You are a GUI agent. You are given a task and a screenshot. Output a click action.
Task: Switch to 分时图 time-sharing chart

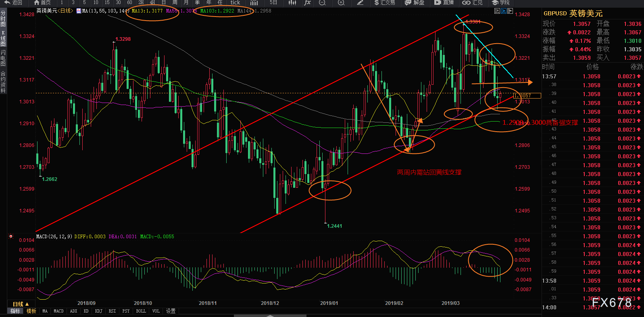click(x=3, y=19)
